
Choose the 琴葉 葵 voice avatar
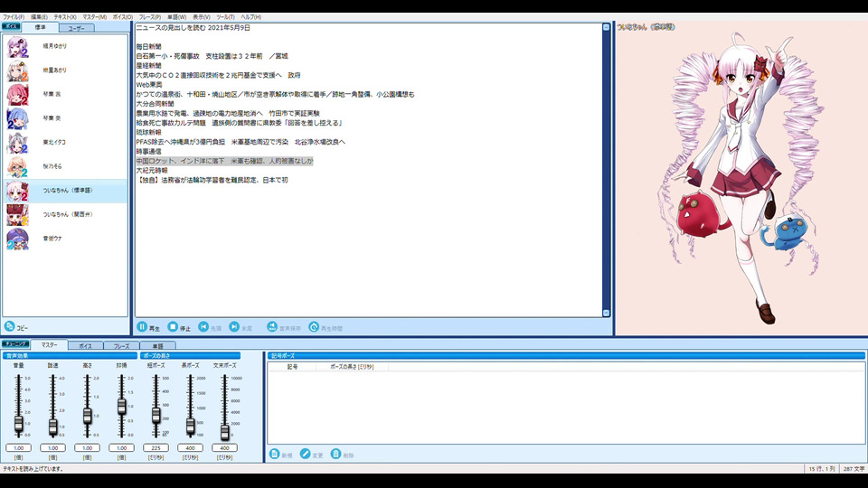tap(17, 118)
